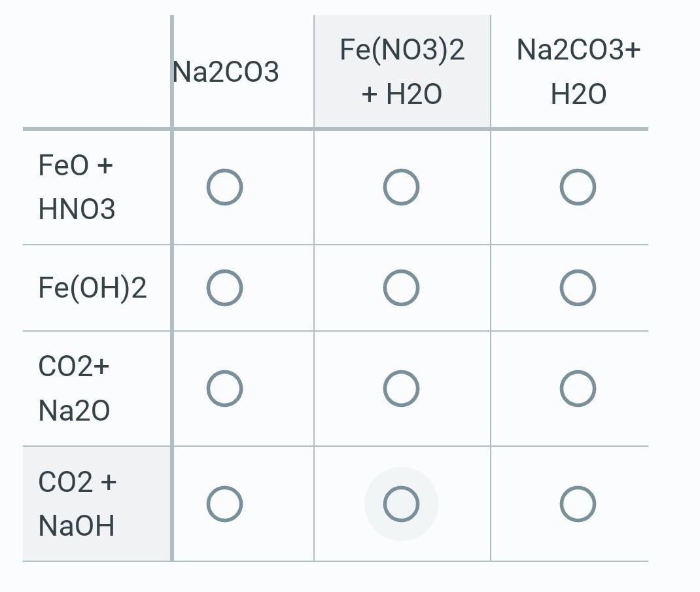Select Na2CO3 for CO2 + NaOH row
Viewport: 700px width, 592px height.
[224, 504]
